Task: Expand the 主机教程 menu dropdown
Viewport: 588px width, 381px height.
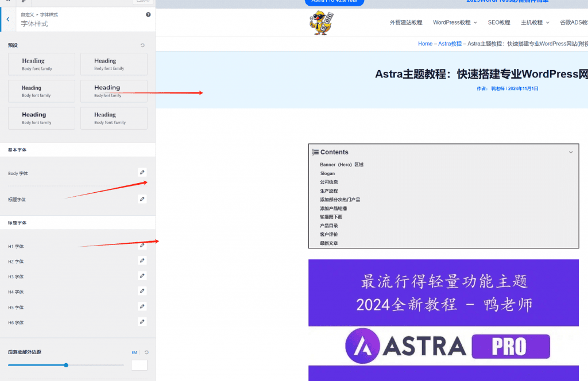Action: click(x=547, y=22)
